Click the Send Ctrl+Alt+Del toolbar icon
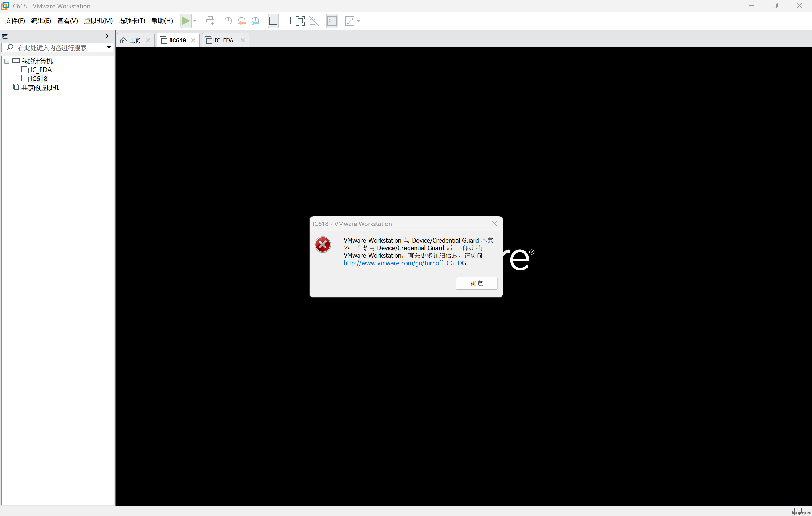This screenshot has width=812, height=516. [210, 21]
